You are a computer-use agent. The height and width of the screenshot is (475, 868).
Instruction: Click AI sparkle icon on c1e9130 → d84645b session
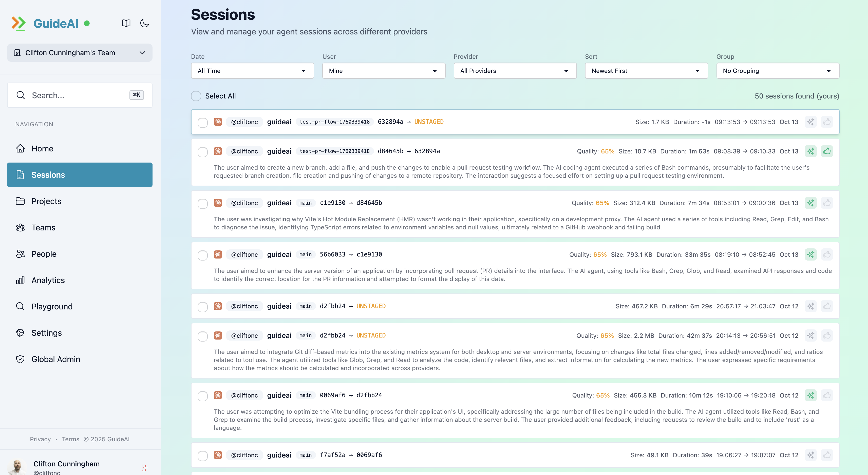click(x=810, y=203)
